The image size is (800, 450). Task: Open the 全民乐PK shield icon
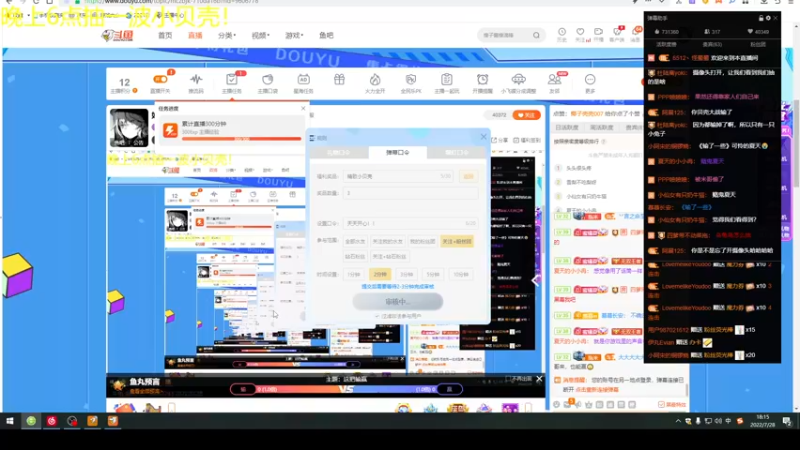pyautogui.click(x=411, y=80)
